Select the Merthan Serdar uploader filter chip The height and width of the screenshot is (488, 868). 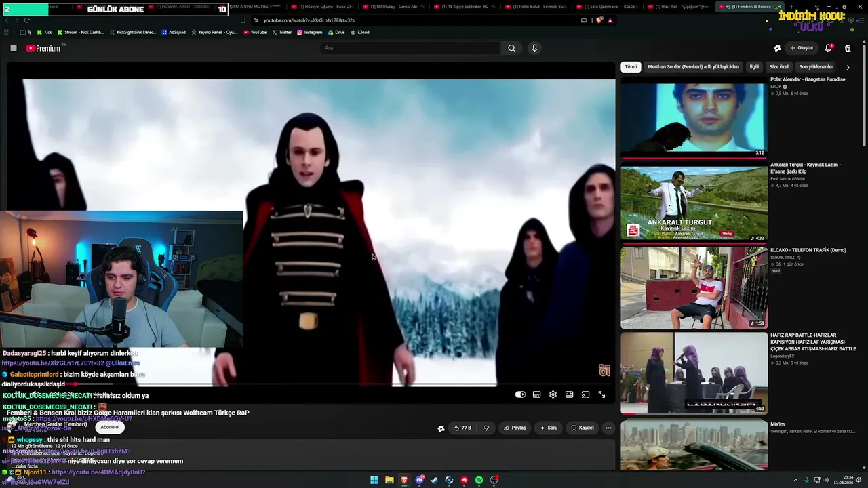693,67
